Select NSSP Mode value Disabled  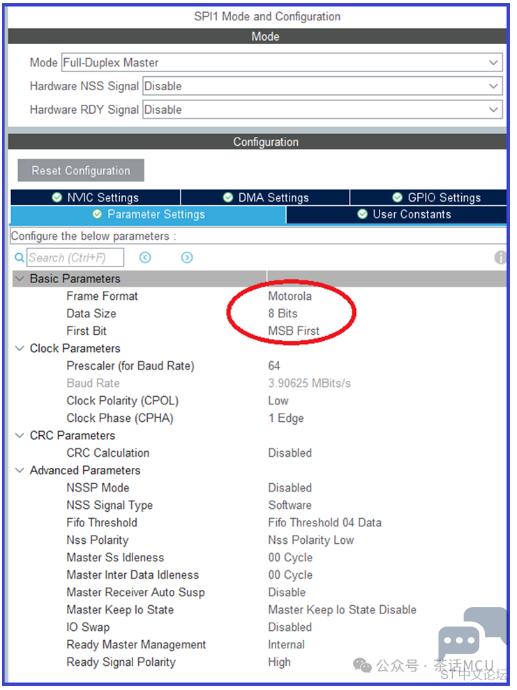coord(290,488)
